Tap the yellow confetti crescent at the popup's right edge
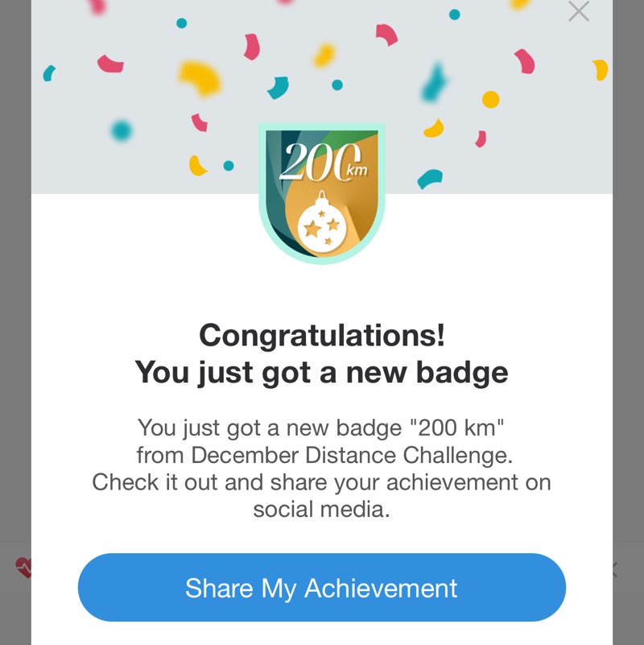The height and width of the screenshot is (645, 644). point(600,70)
